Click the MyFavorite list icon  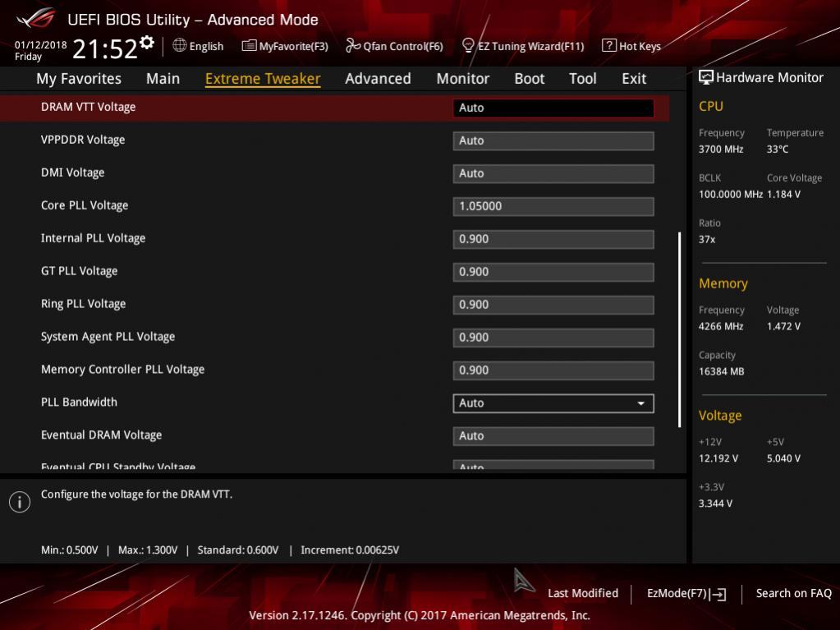[249, 45]
